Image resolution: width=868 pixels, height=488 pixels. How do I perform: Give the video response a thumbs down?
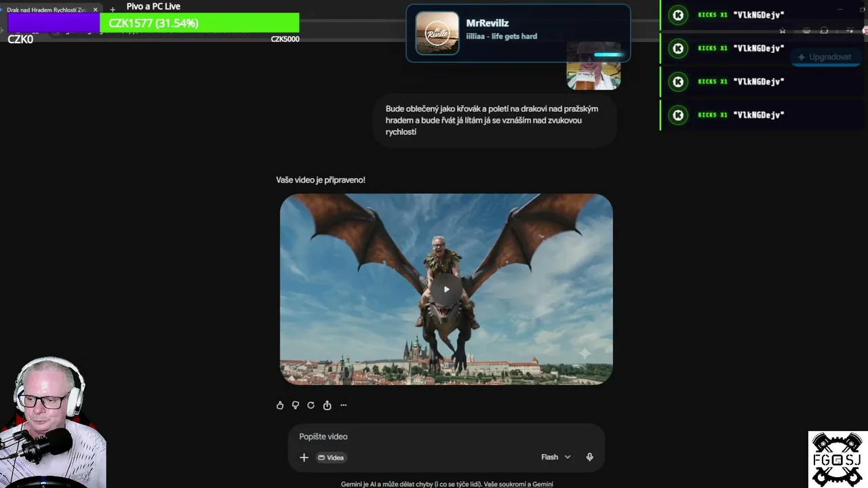tap(296, 405)
